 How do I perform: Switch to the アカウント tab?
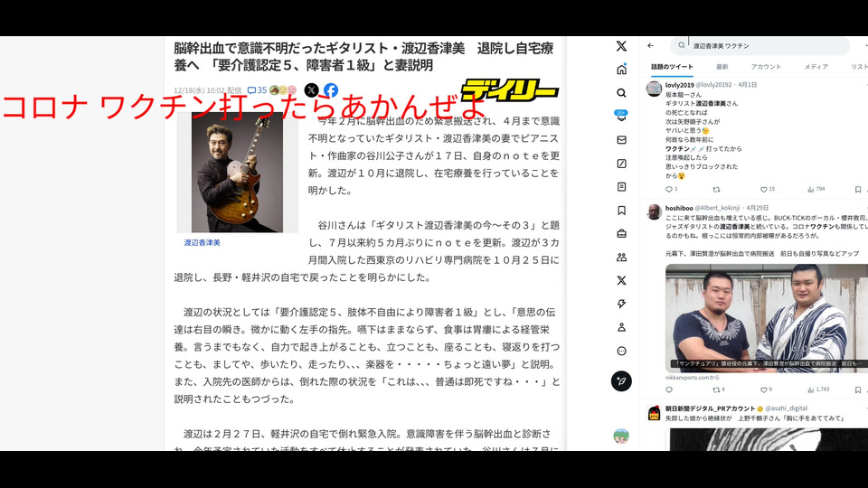pyautogui.click(x=766, y=67)
